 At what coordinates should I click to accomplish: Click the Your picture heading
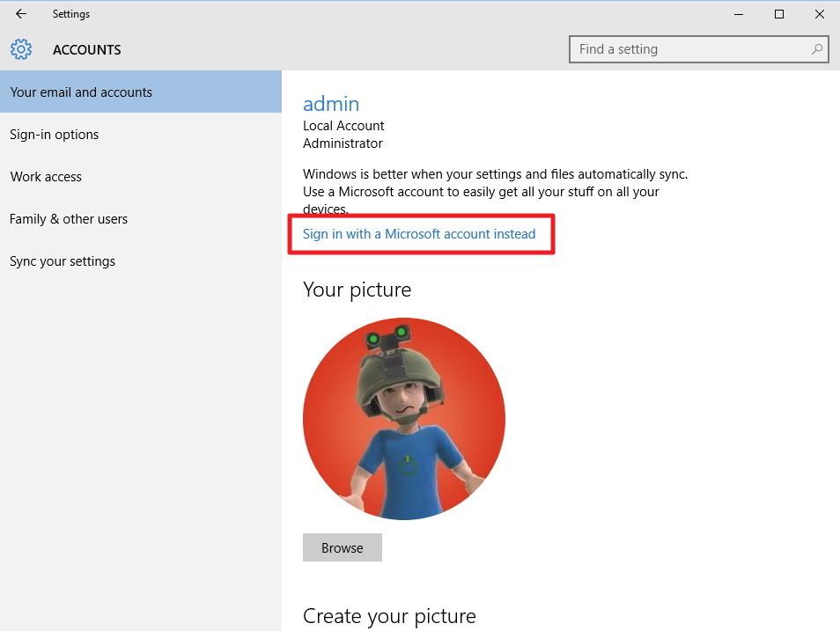pyautogui.click(x=357, y=290)
